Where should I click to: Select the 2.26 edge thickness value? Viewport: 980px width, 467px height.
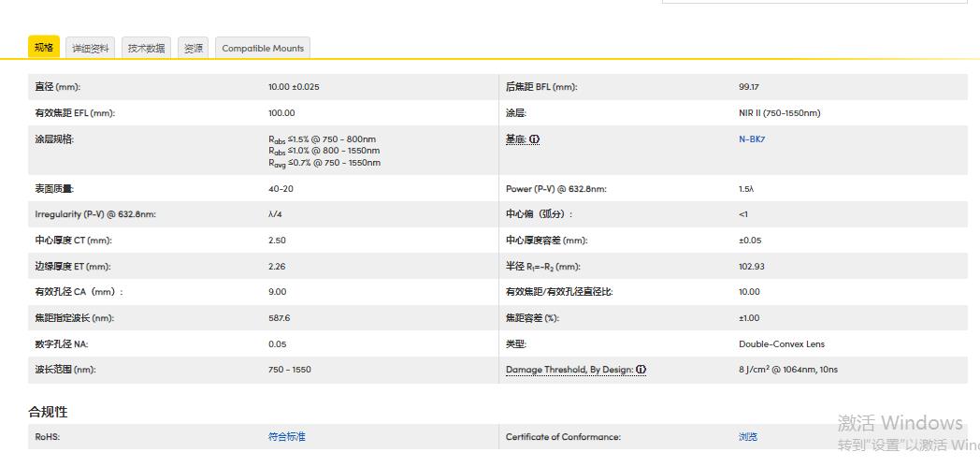[x=277, y=267]
